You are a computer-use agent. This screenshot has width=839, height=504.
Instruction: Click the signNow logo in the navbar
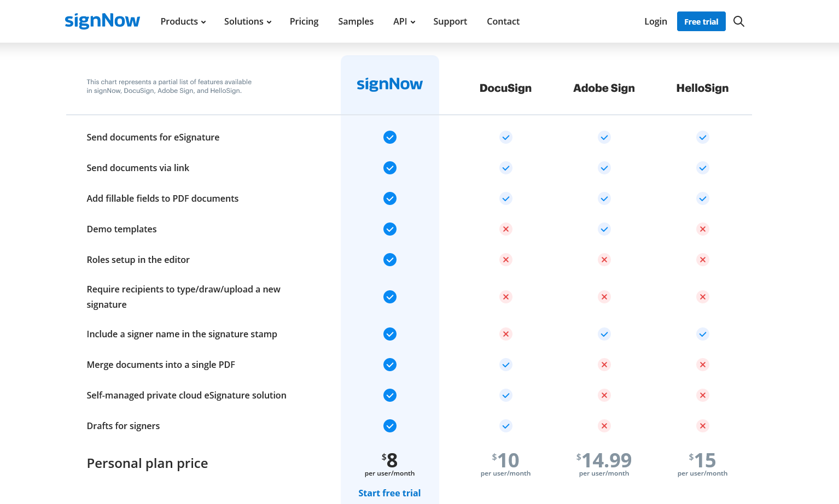[102, 21]
